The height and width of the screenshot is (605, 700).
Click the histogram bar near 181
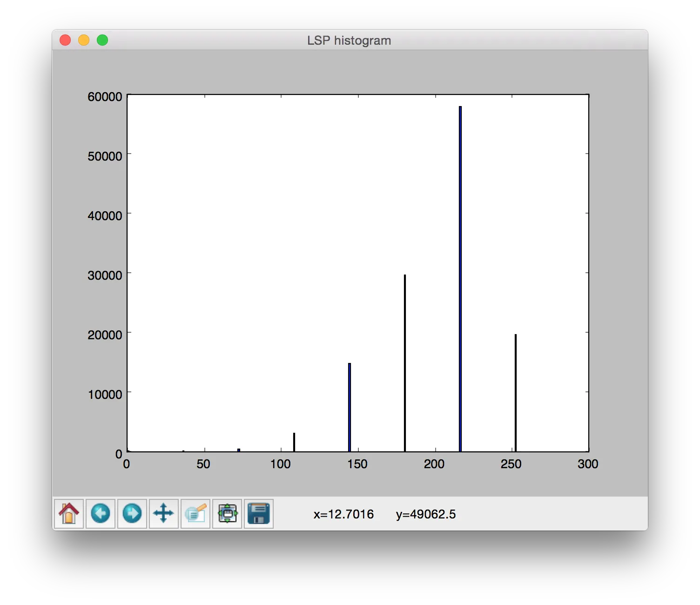click(405, 363)
